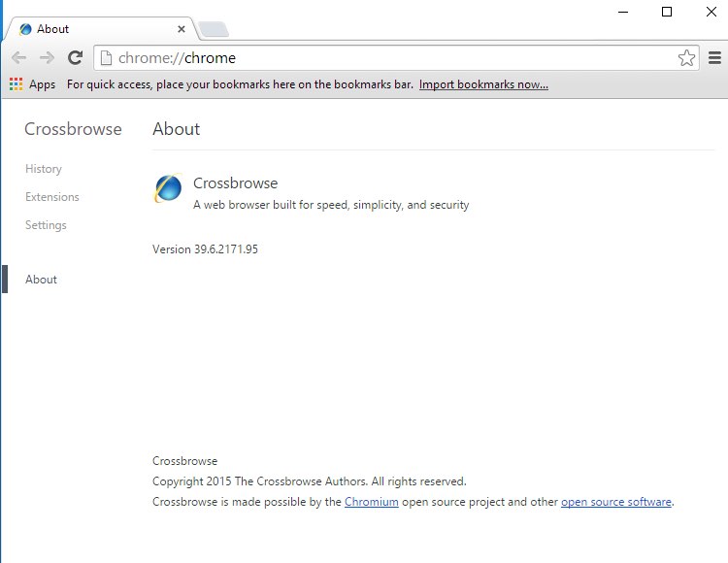Image resolution: width=728 pixels, height=563 pixels.
Task: Click the forward navigation arrow
Action: [x=47, y=58]
